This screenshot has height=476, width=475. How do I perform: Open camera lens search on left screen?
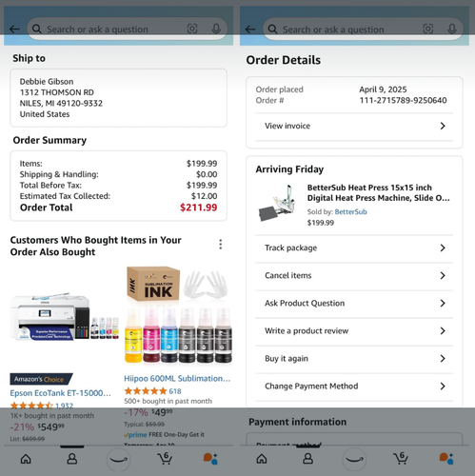(192, 29)
